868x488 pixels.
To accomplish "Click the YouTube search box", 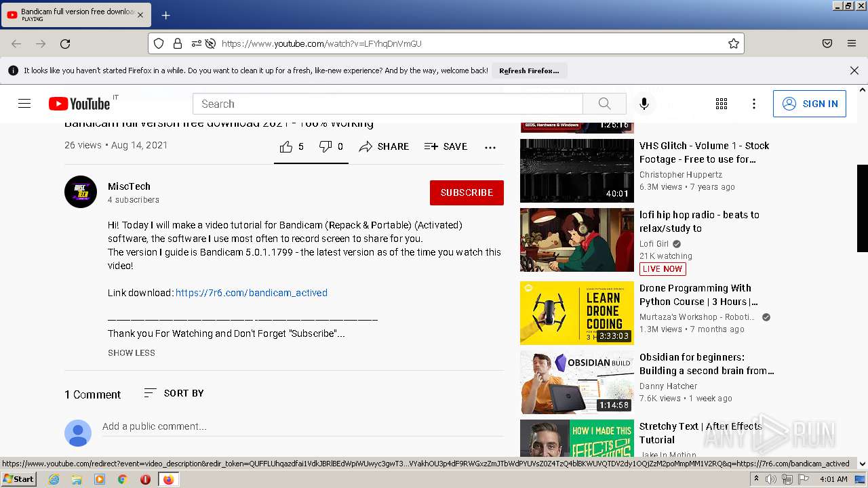I will (388, 104).
